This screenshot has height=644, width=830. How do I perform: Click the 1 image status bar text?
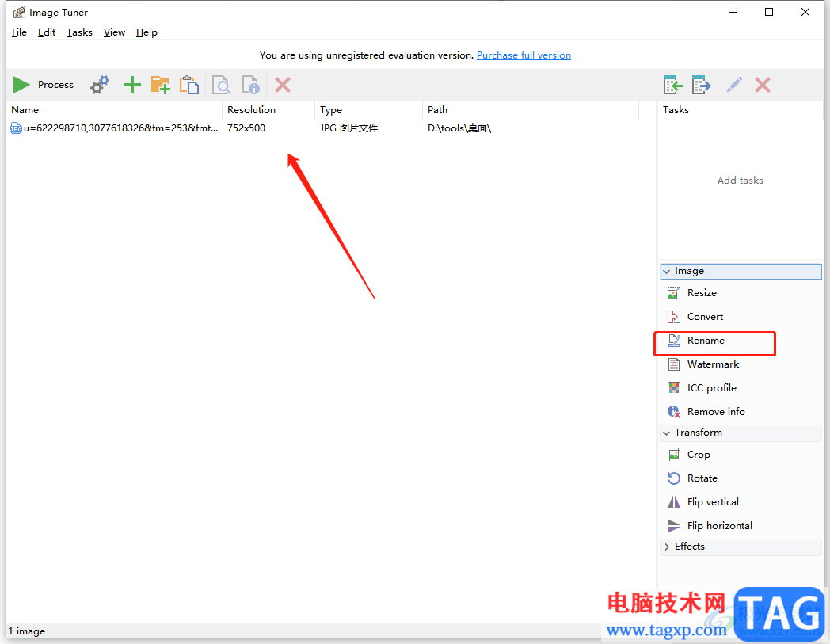[26, 631]
